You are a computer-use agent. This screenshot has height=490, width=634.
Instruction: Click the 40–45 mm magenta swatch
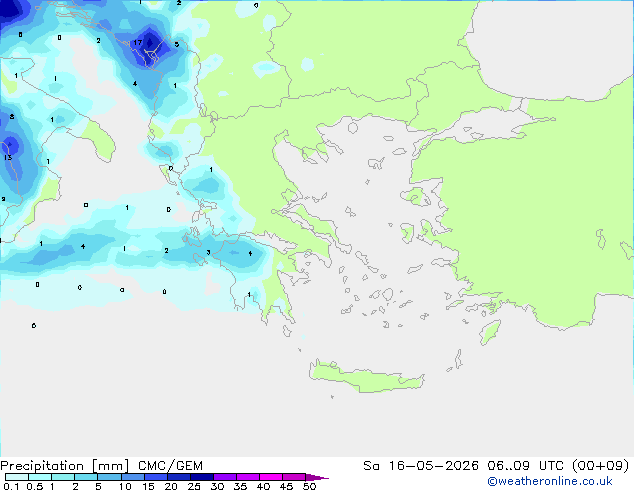click(271, 477)
